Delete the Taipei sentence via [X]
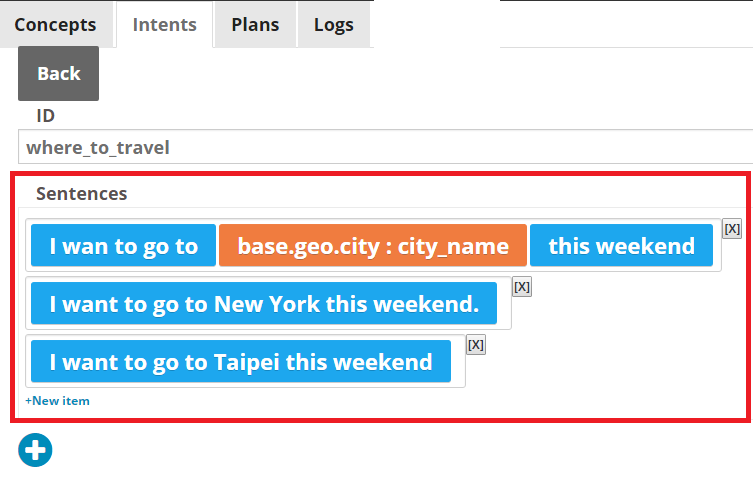Screen dimensions: 753x486 [475, 345]
